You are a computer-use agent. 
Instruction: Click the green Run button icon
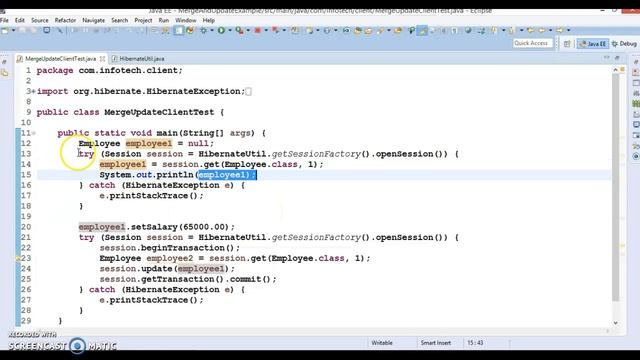pos(221,31)
